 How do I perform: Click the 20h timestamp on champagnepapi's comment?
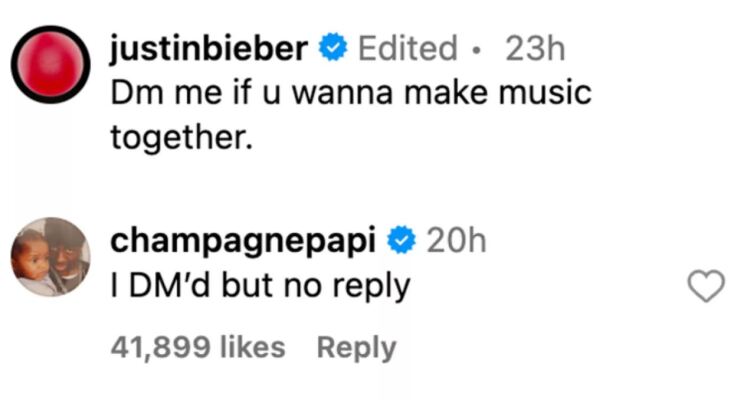456,240
